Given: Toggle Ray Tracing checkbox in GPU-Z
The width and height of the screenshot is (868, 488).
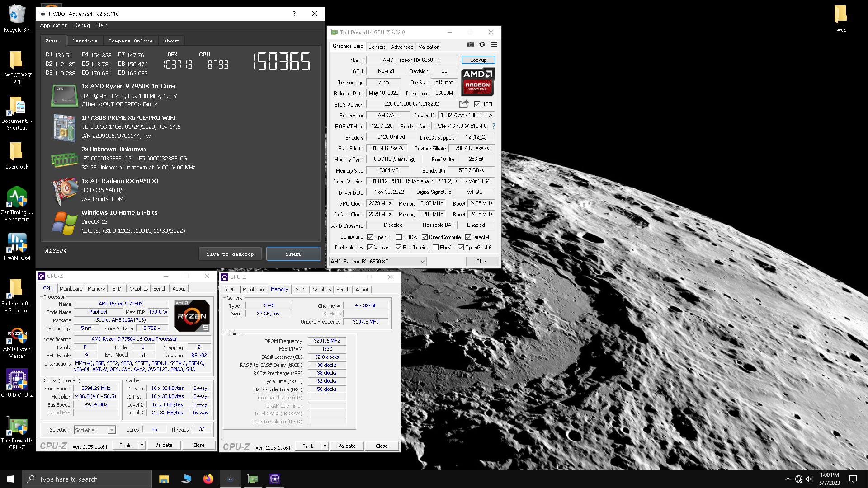Looking at the screenshot, I should 398,248.
